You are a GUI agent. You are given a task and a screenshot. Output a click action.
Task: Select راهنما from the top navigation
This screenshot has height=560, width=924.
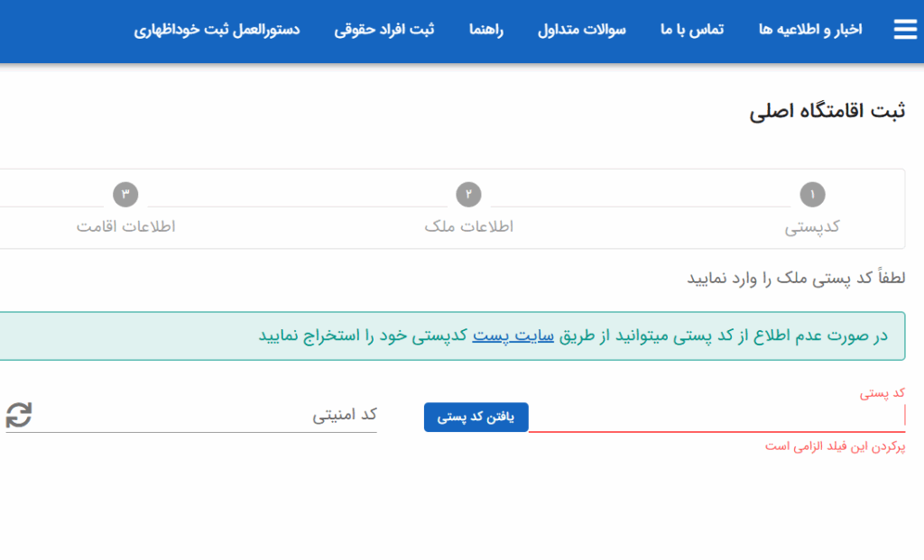tap(486, 30)
